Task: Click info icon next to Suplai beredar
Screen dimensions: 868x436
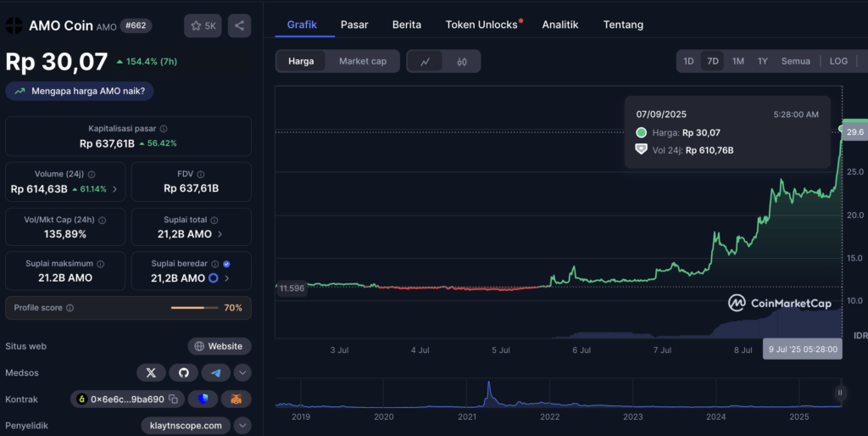Action: [214, 264]
